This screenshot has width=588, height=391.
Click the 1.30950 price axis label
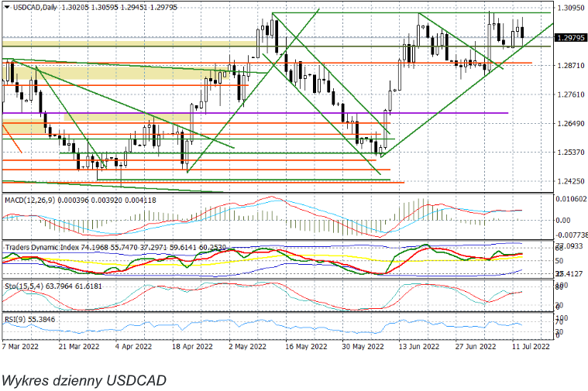pyautogui.click(x=569, y=8)
